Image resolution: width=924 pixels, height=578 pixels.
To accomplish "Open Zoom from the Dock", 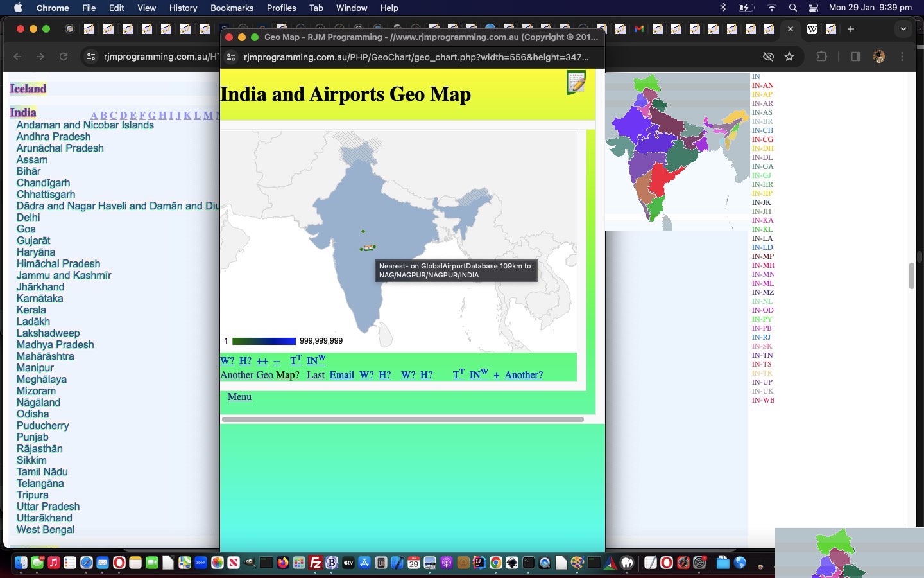I will 201,563.
